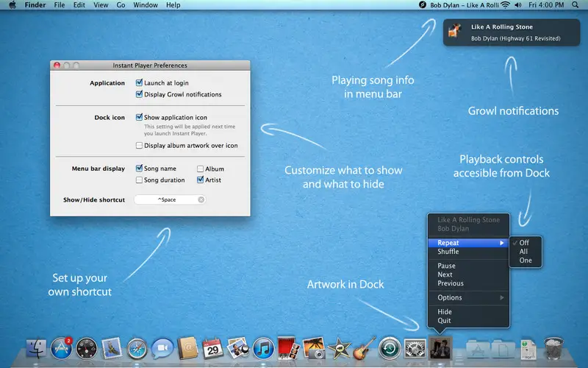The width and height of the screenshot is (588, 368).
Task: Select Next in the Dock menu
Action: tap(468, 275)
